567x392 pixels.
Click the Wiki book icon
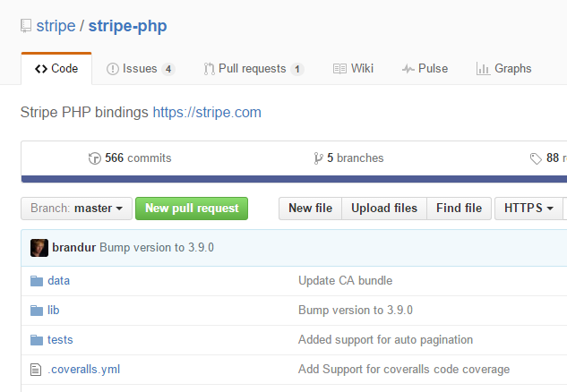(339, 69)
